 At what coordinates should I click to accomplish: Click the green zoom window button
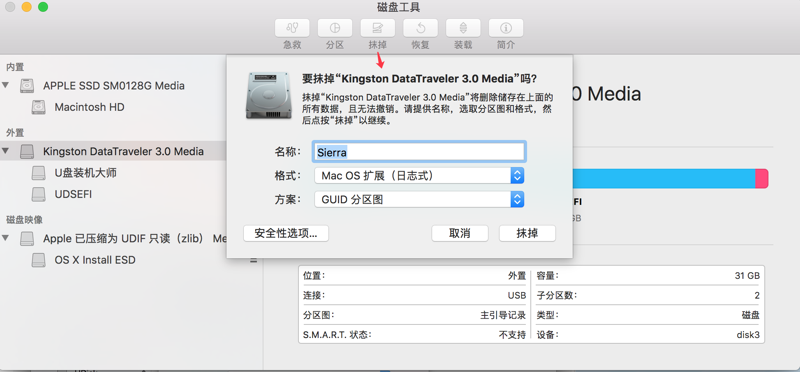[43, 7]
